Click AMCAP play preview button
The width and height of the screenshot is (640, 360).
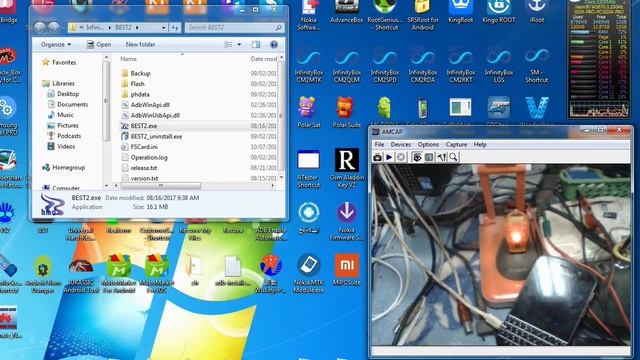pyautogui.click(x=389, y=157)
